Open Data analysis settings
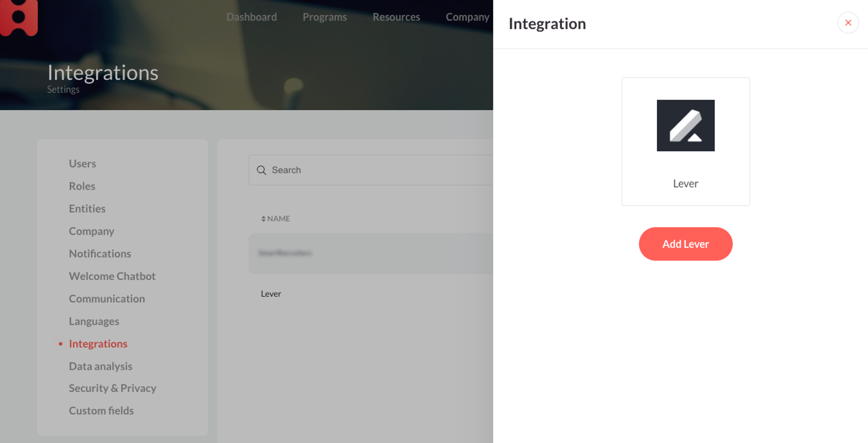The height and width of the screenshot is (443, 868). tap(101, 366)
